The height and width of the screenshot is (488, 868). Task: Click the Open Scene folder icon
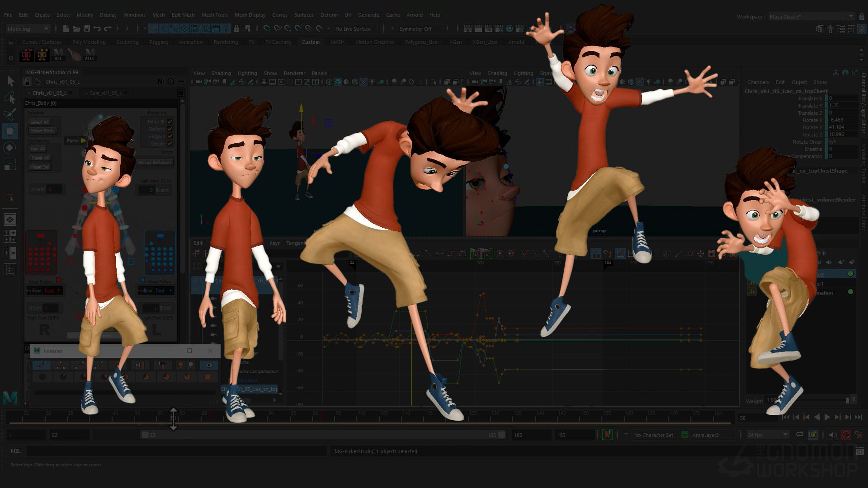coord(76,28)
